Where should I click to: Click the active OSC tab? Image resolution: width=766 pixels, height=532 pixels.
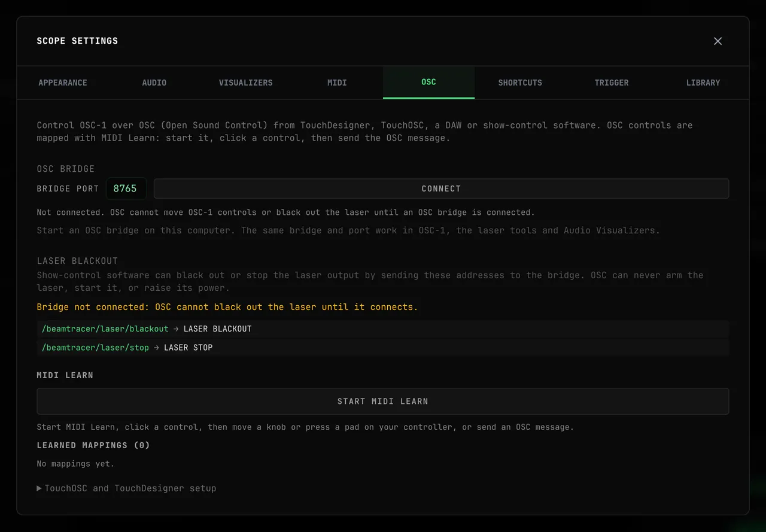[x=428, y=83]
